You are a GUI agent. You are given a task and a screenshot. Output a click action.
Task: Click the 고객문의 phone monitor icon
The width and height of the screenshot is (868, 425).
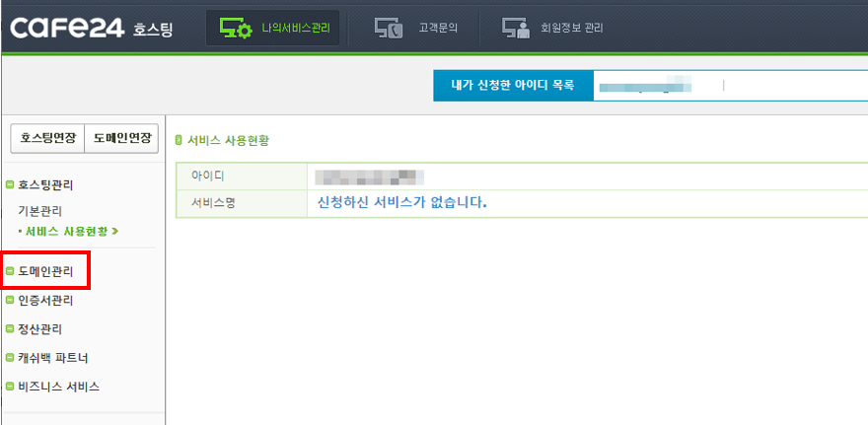coord(388,28)
